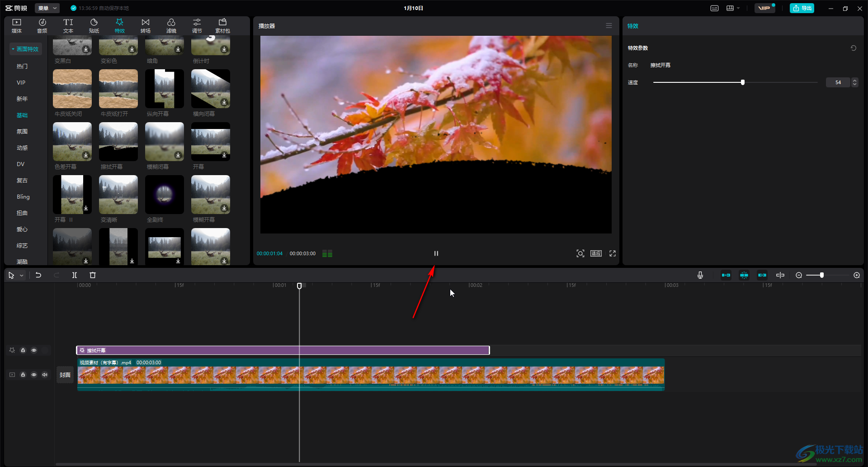Viewport: 868px width, 467px height.
Task: Select the Bling effects category
Action: pyautogui.click(x=23, y=196)
